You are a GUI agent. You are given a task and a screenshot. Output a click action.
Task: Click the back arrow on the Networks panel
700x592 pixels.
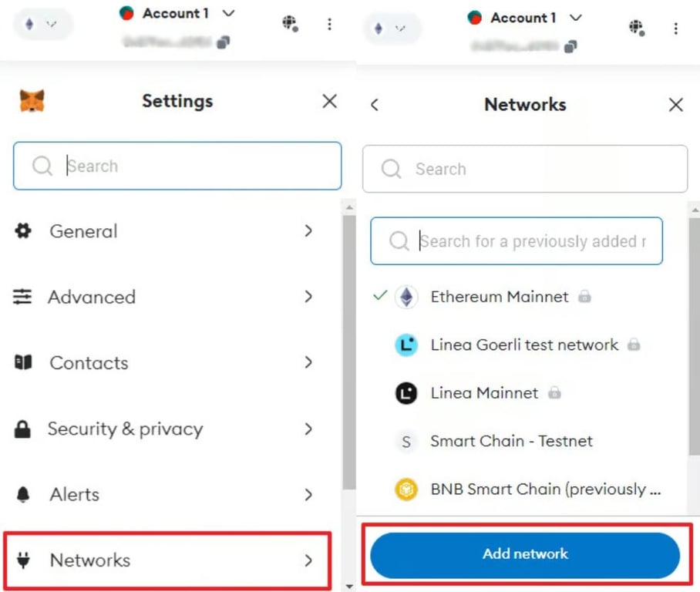point(375,104)
